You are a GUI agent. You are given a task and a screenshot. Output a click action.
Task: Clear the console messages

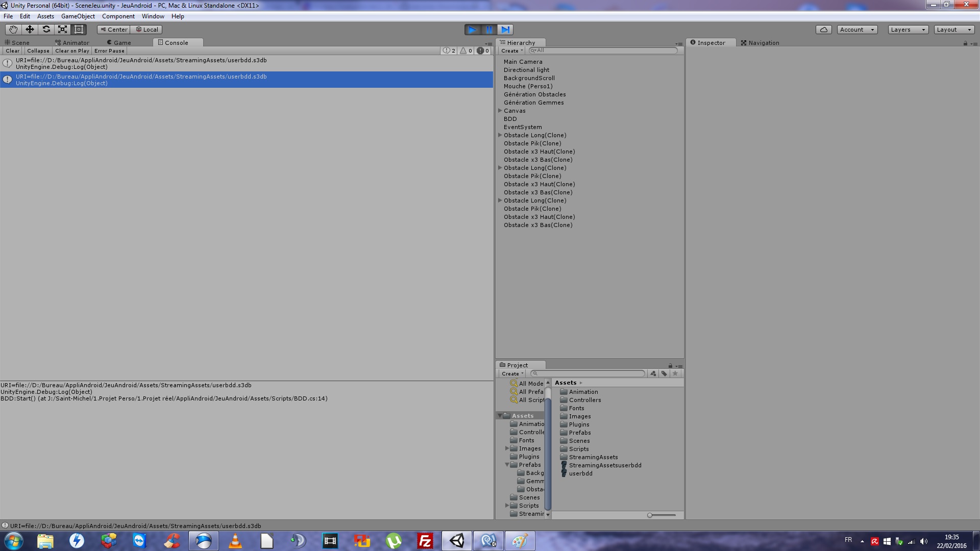click(x=13, y=51)
